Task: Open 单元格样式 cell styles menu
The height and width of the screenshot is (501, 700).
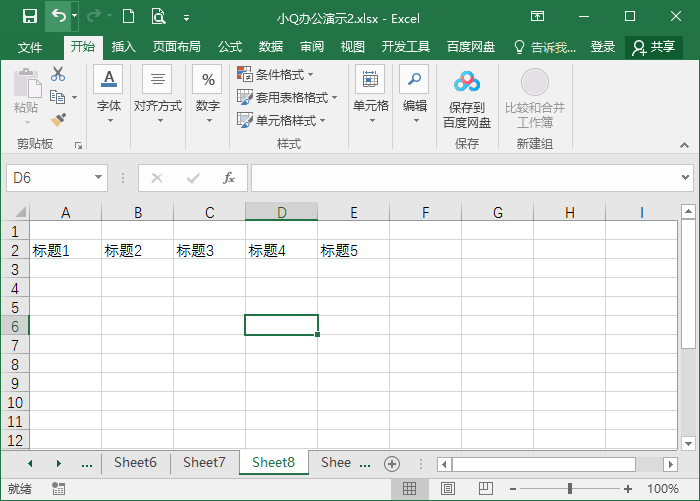Action: [x=281, y=120]
